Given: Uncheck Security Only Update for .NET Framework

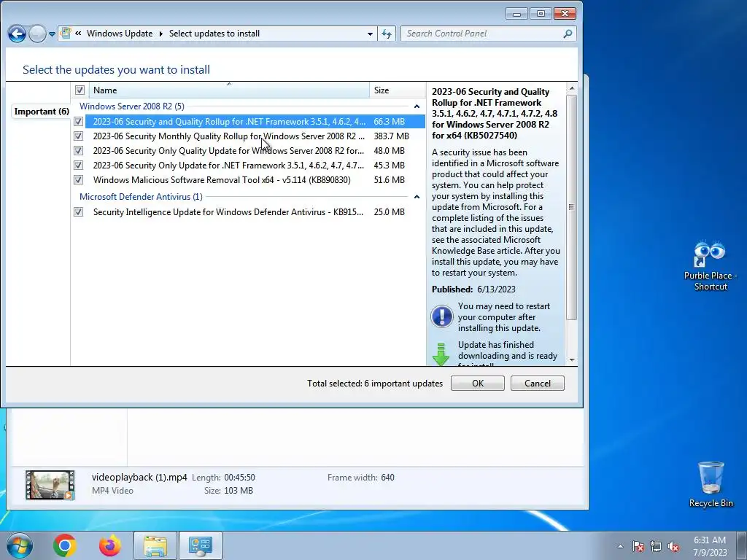Looking at the screenshot, I should click(x=79, y=166).
